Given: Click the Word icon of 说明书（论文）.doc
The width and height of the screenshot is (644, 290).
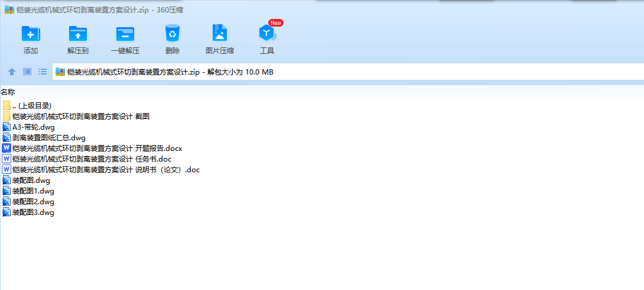Looking at the screenshot, I should [6, 169].
